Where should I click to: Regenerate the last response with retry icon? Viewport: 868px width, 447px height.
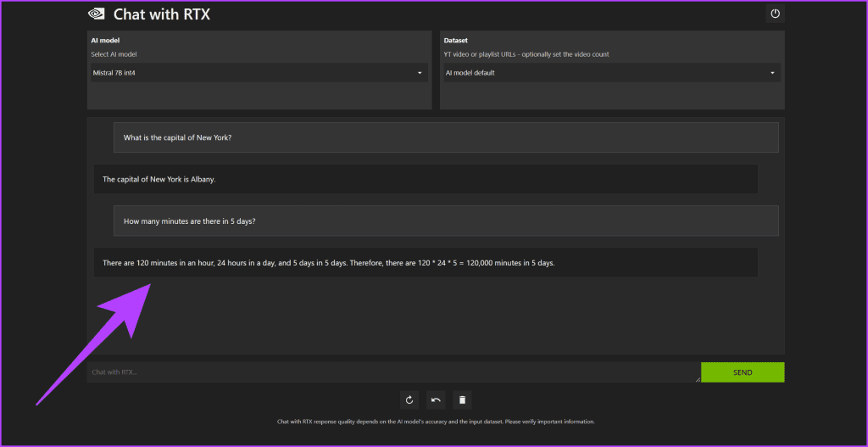(409, 400)
